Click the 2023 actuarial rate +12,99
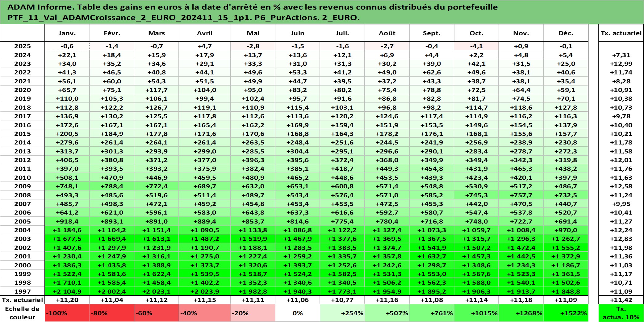 (x=621, y=64)
